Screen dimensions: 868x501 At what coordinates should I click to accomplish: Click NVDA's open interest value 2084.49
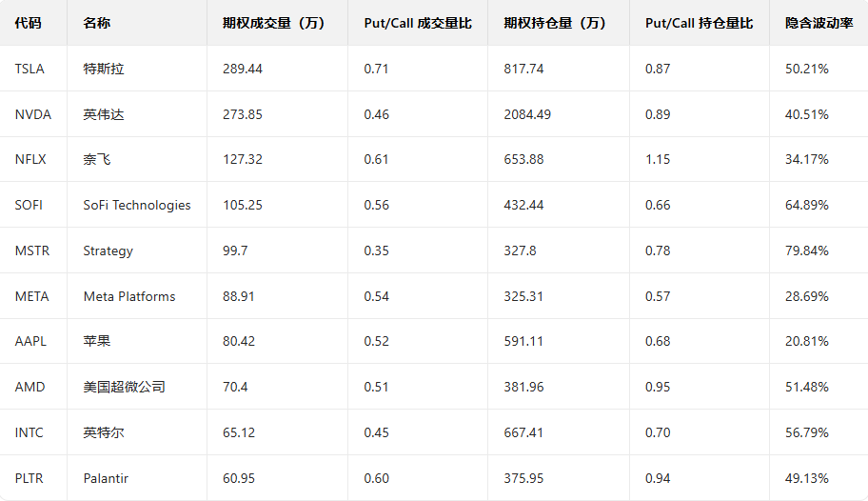pos(527,114)
